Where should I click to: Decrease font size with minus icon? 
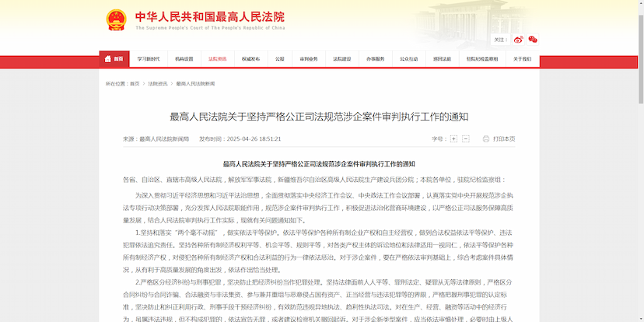click(x=466, y=138)
